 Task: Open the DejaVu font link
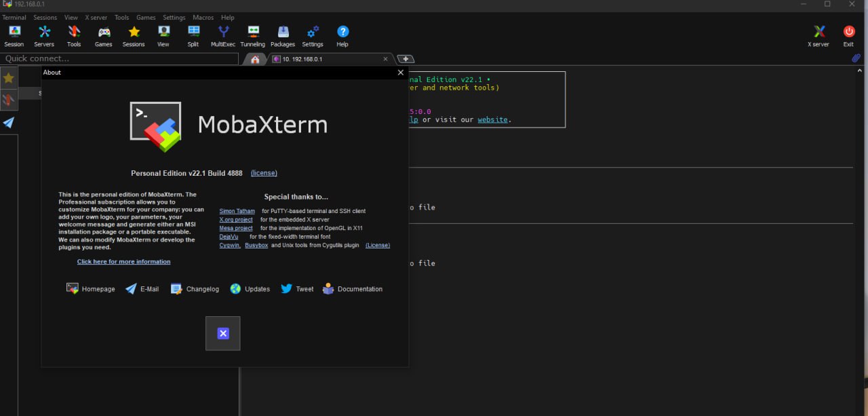click(229, 237)
